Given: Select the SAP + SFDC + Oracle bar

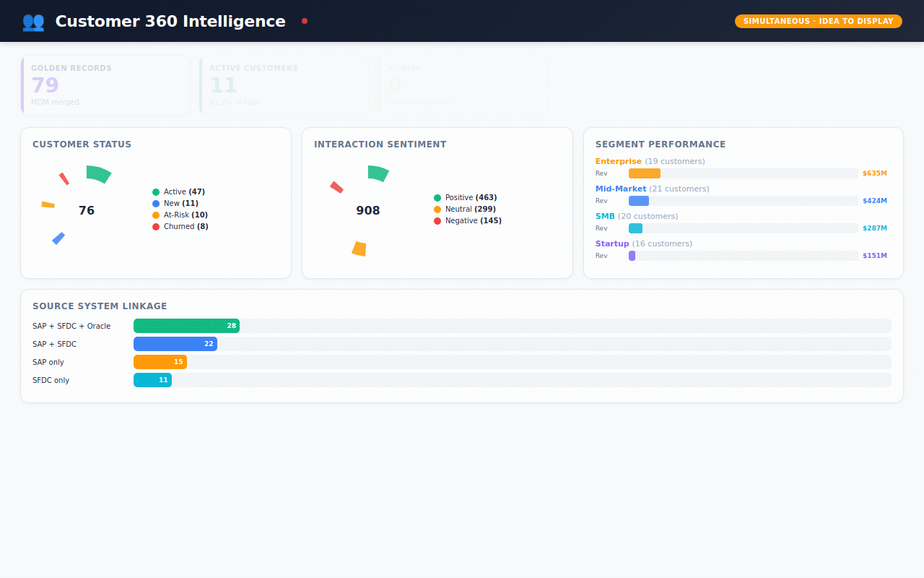Looking at the screenshot, I should (186, 326).
